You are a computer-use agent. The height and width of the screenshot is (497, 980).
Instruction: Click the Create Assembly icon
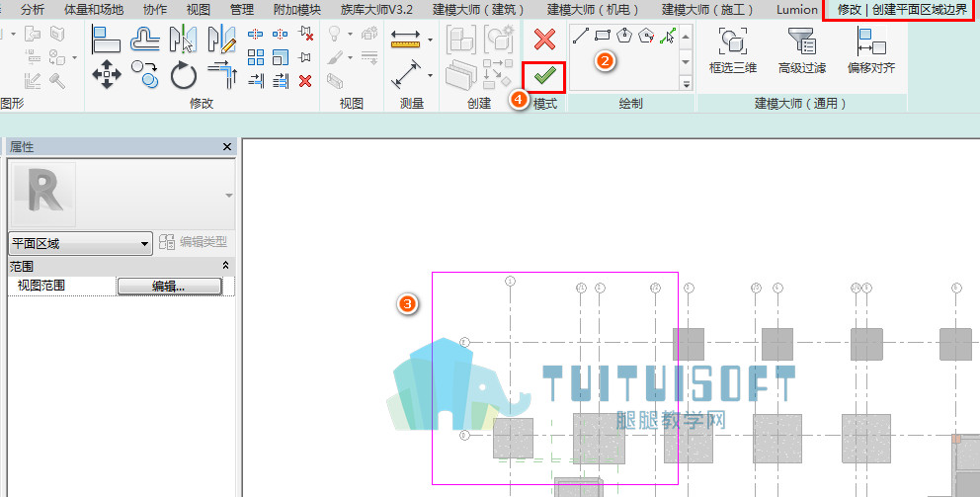(461, 40)
